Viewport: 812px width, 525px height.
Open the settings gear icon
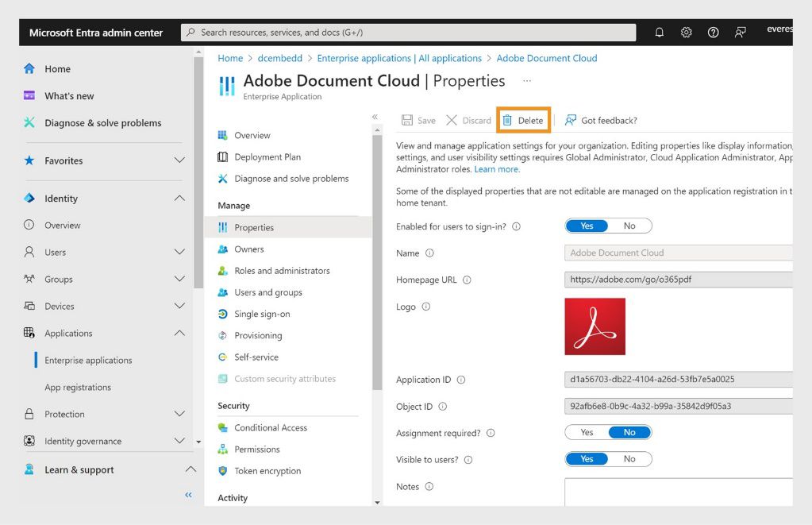[x=687, y=33]
